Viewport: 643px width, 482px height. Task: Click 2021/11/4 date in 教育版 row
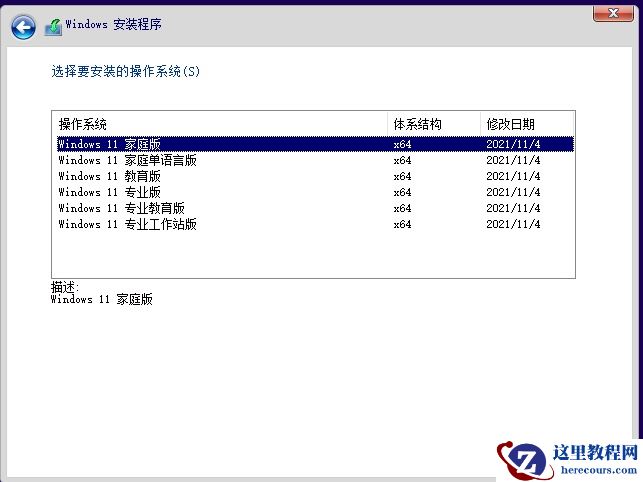[513, 176]
